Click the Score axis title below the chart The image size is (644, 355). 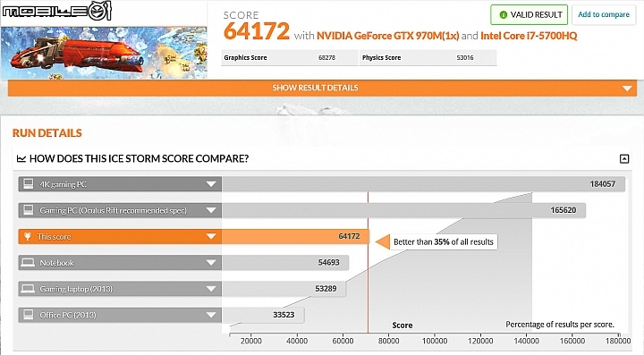[x=402, y=325]
